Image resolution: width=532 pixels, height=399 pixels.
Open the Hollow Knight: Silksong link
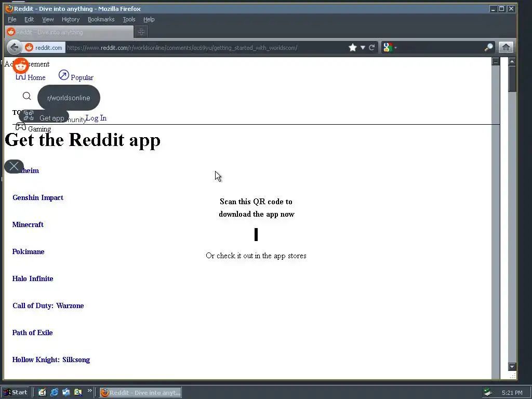tap(51, 360)
